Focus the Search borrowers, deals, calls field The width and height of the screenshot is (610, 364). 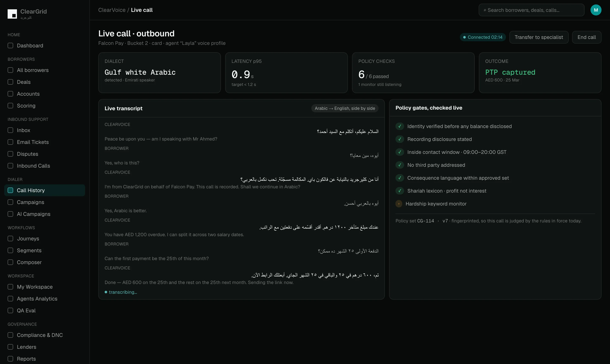[x=531, y=10]
